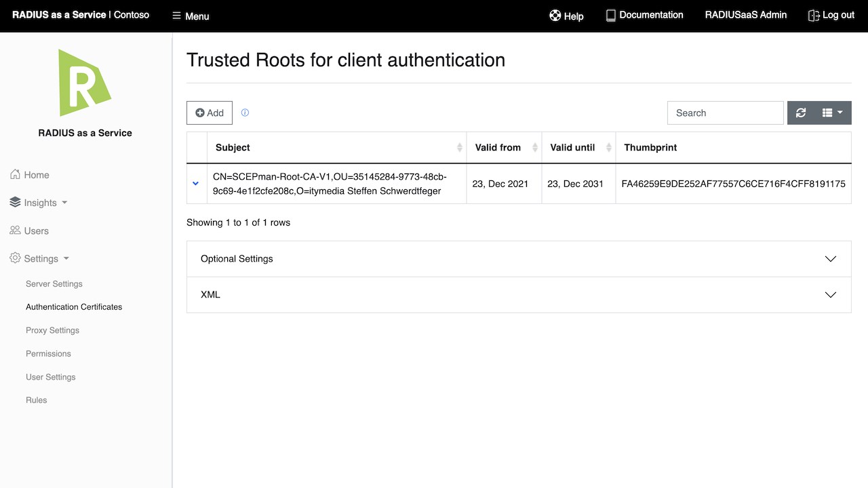Open the columns list dropdown button
The width and height of the screenshot is (868, 488).
click(x=832, y=113)
